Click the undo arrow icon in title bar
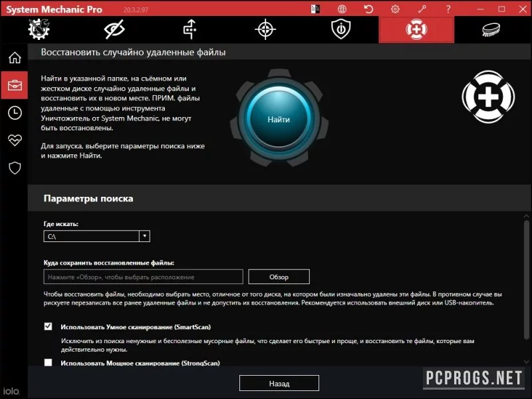 pos(368,9)
